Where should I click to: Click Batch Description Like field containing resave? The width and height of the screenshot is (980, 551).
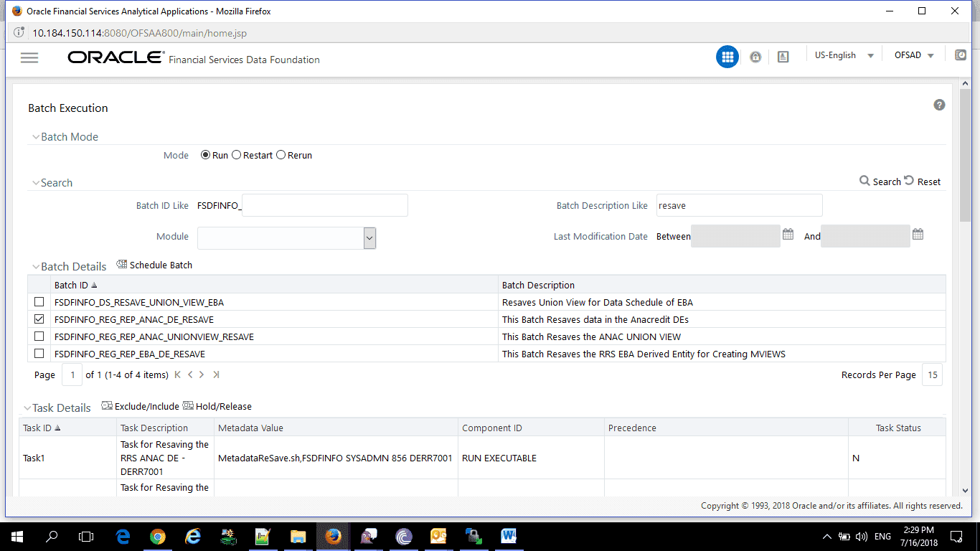739,205
